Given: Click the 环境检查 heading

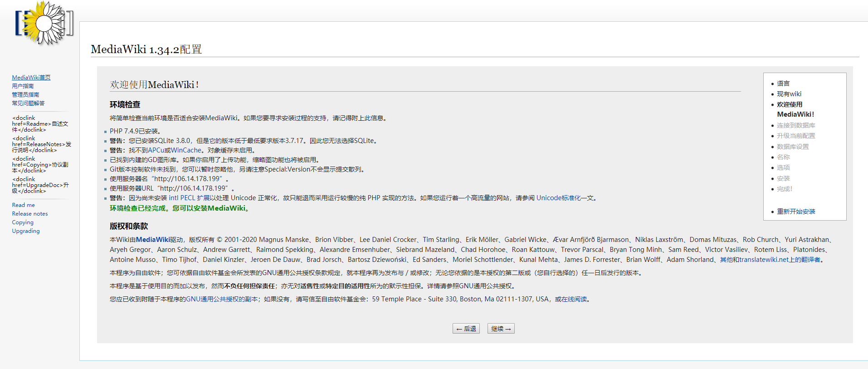Looking at the screenshot, I should click(125, 104).
